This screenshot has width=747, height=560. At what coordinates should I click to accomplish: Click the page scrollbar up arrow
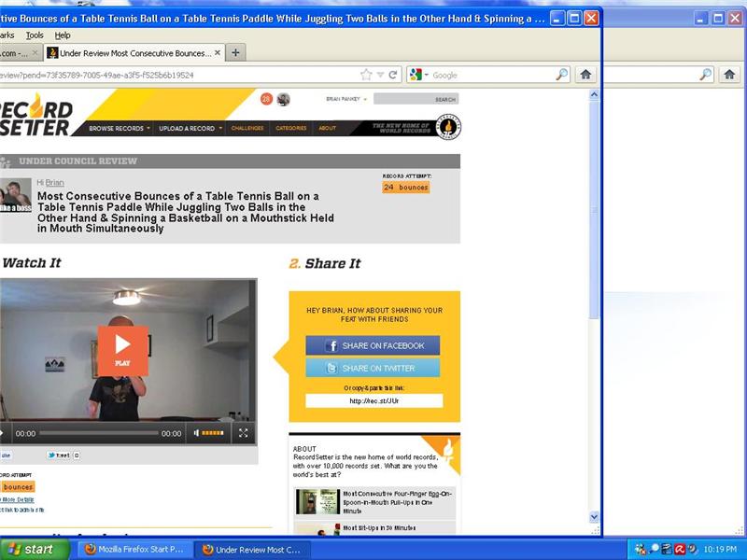[594, 95]
